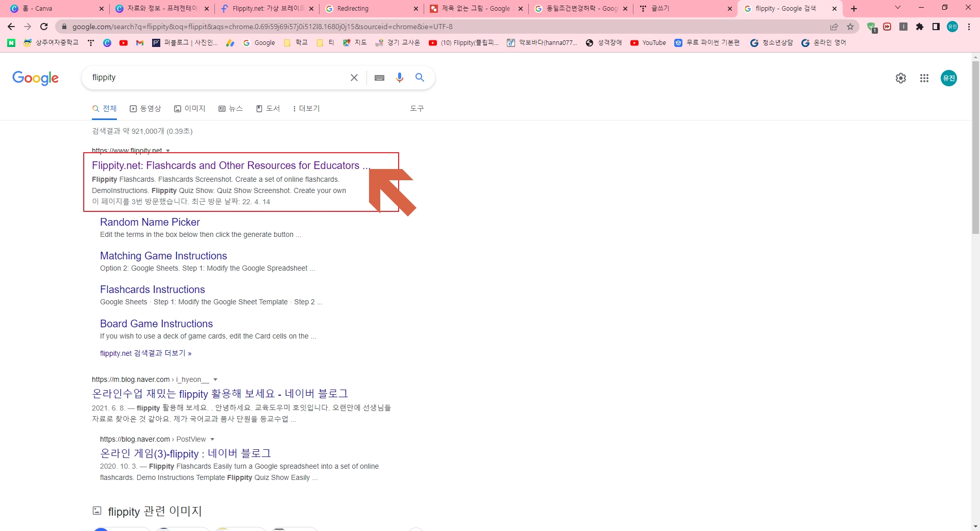Viewport: 980px width, 531px height.
Task: Open the 성격장애 bookmark
Action: coord(604,43)
